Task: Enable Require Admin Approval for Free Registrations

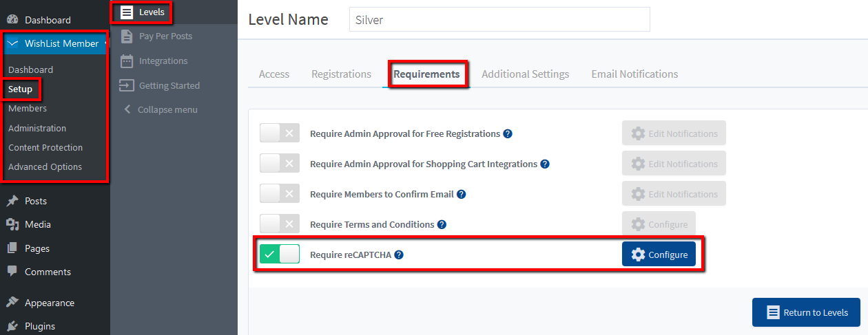Action: (280, 133)
